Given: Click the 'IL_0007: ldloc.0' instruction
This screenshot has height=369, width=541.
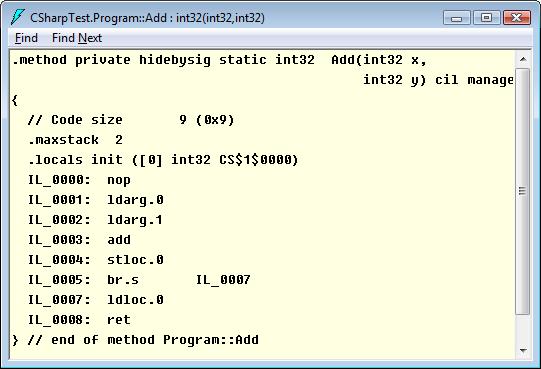Looking at the screenshot, I should (96, 300).
